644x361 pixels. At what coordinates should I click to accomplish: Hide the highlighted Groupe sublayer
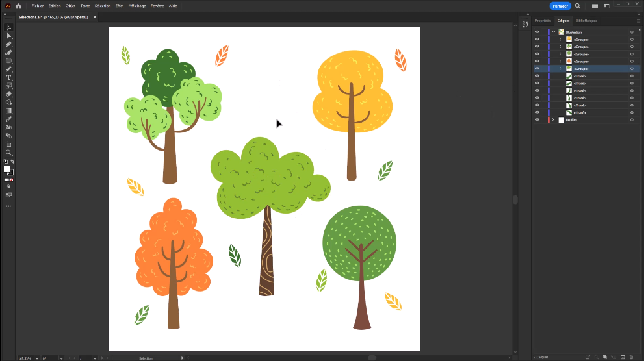pos(537,69)
